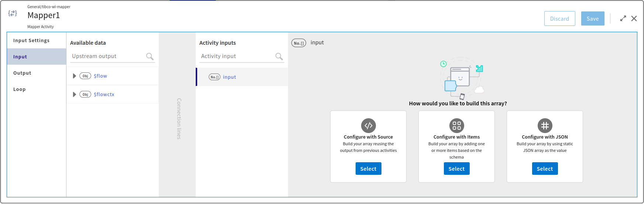The height and width of the screenshot is (204, 644).
Task: Select the input item in Activity inputs
Action: tap(229, 77)
